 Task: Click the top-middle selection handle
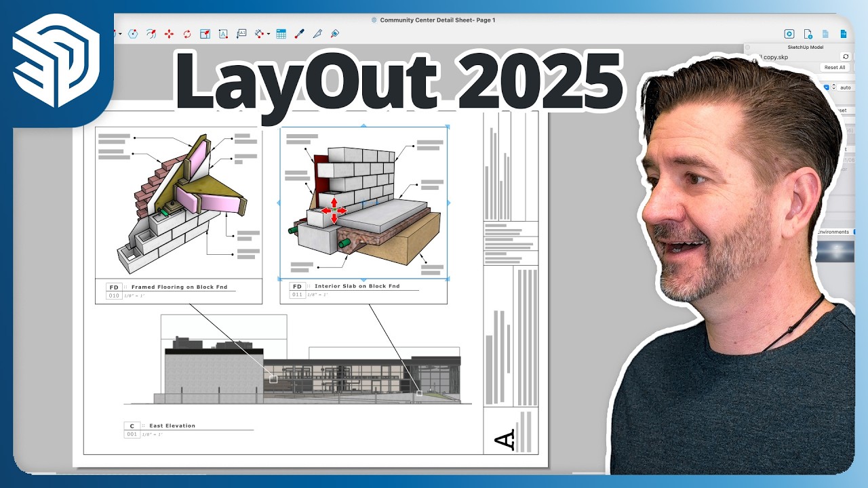coord(364,125)
